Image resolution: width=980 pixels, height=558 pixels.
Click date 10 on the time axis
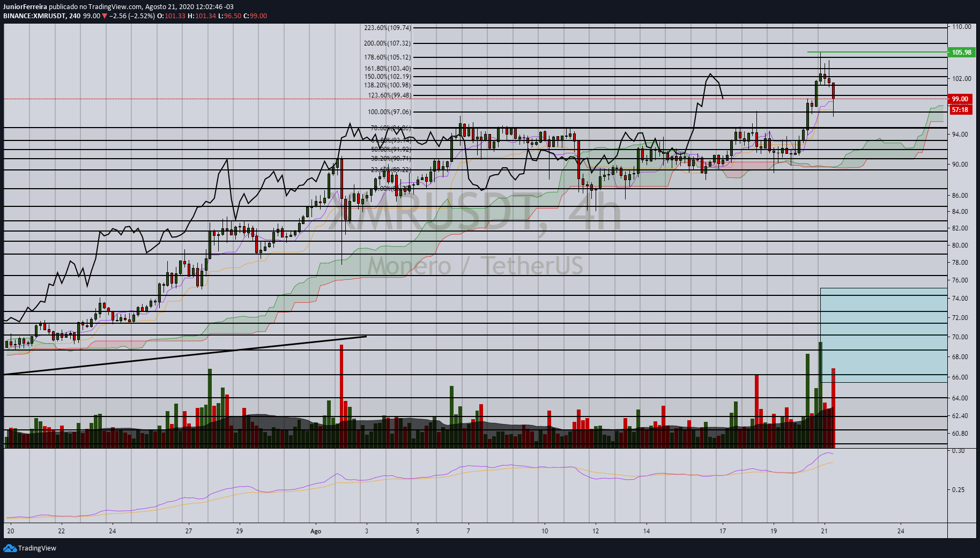point(545,531)
